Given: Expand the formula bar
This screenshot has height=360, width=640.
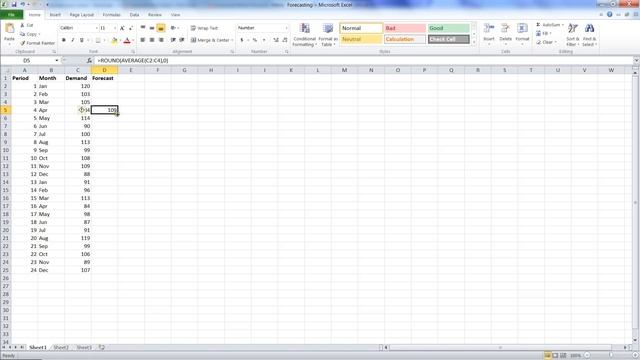Looking at the screenshot, I should (x=636, y=60).
